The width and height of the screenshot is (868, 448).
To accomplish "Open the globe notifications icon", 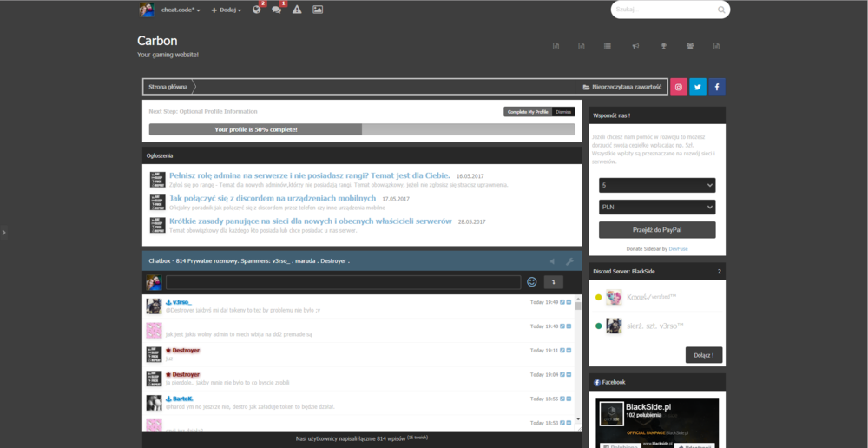I will 257,10.
